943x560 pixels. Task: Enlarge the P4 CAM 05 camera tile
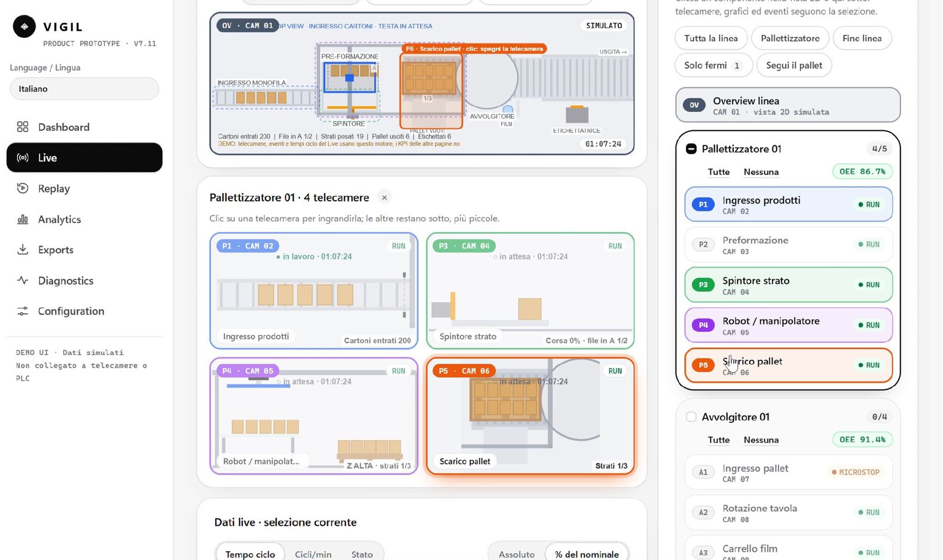click(314, 416)
